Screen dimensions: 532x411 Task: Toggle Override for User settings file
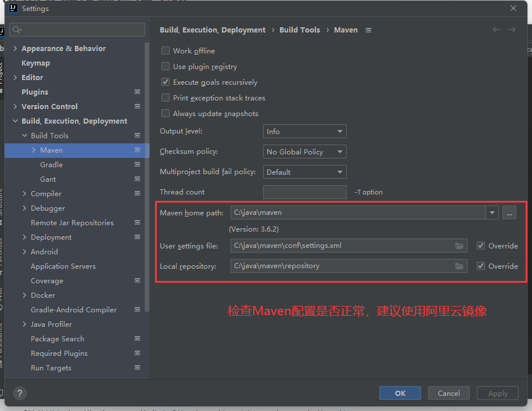click(x=481, y=246)
